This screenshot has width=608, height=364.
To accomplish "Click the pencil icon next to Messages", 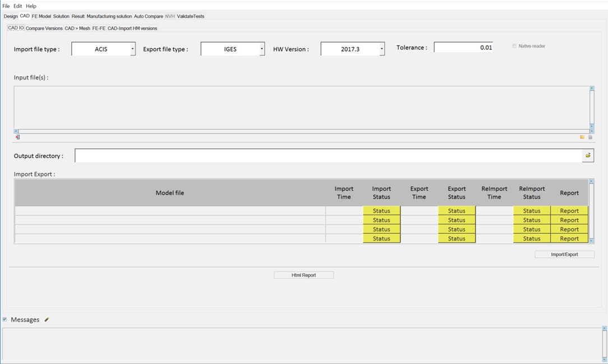I will [47, 320].
